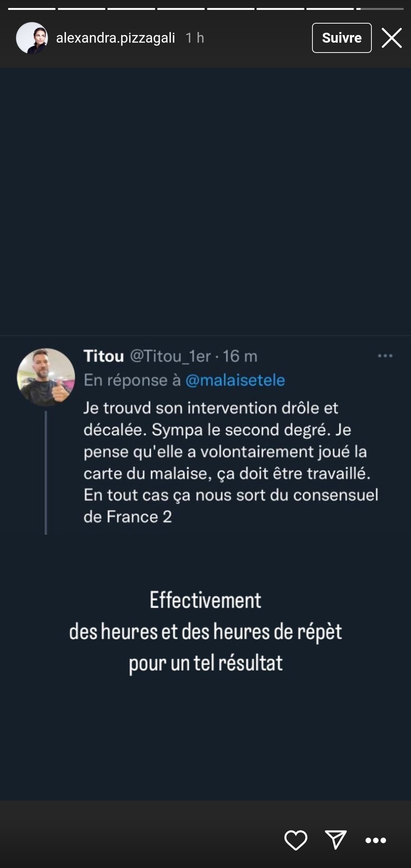This screenshot has height=868, width=411.
Task: Open the story's bottom three-dot options menu
Action: (376, 840)
